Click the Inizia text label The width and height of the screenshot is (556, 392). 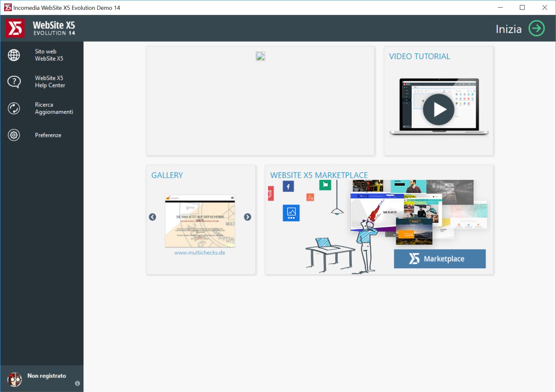[x=508, y=29]
